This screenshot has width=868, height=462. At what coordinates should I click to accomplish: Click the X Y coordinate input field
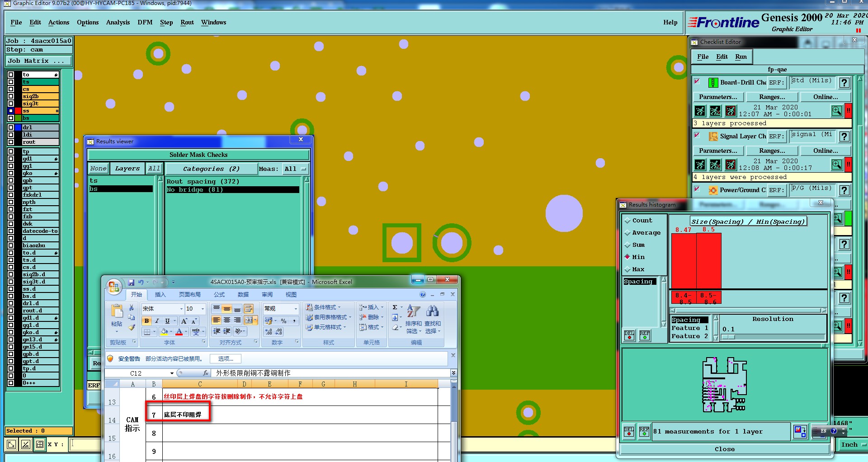tap(85, 444)
